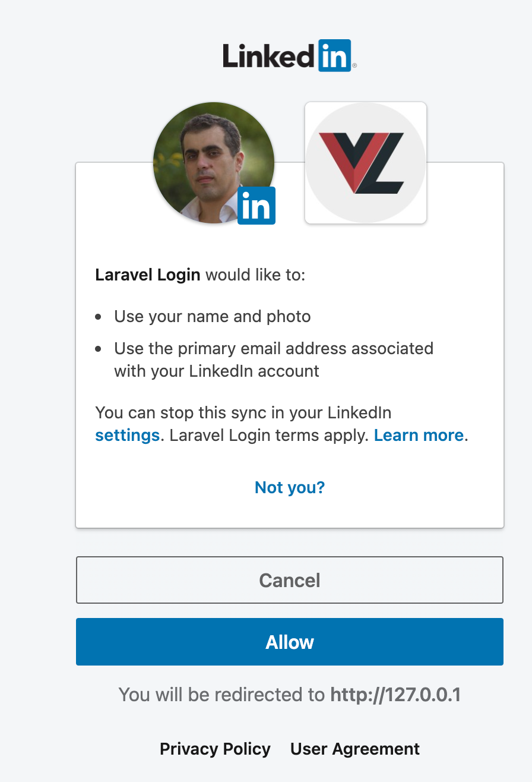The image size is (532, 782).
Task: Click the http://127.0.0.1 redirect address
Action: [395, 694]
